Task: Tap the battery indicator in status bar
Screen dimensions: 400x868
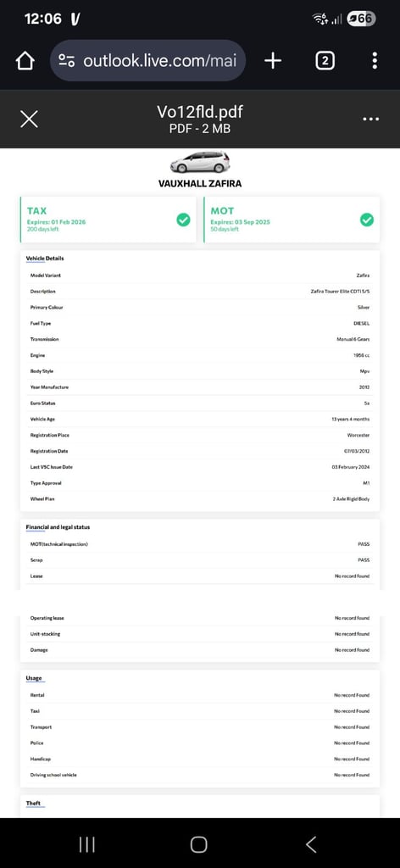Action: point(361,19)
